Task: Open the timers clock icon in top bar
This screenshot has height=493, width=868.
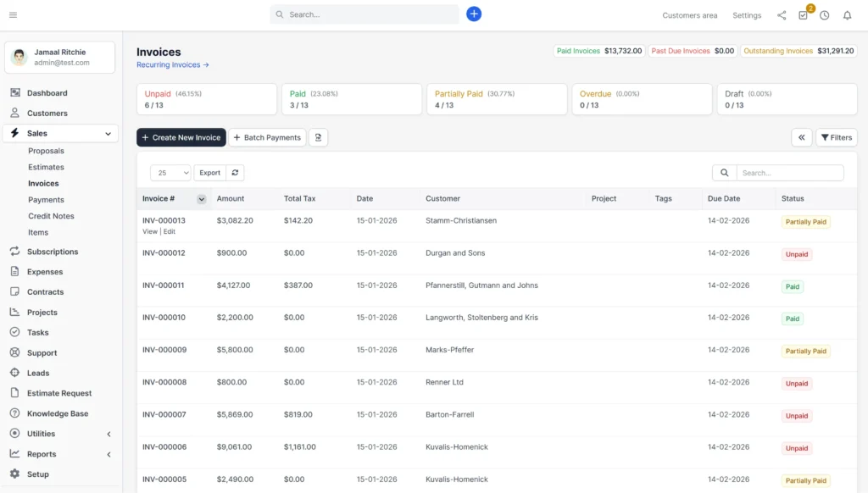Action: click(823, 14)
